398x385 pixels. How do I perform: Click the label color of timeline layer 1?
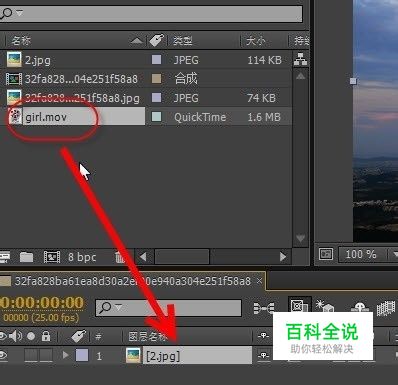coord(82,355)
